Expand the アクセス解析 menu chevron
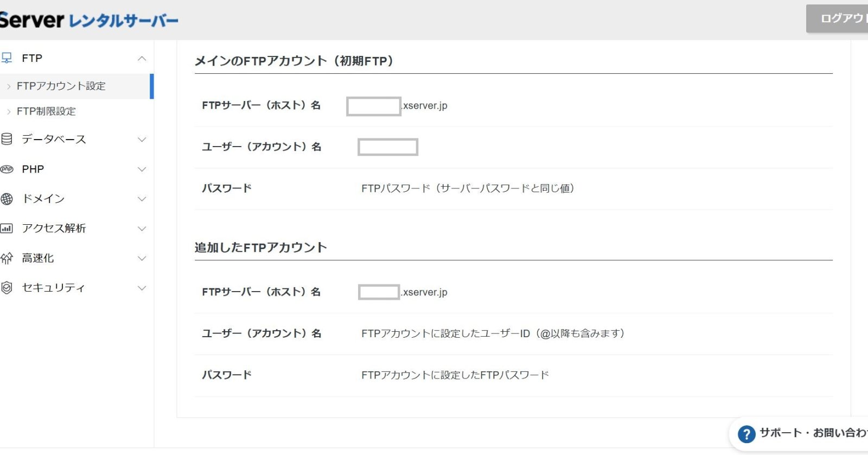The width and height of the screenshot is (868, 455). 142,229
